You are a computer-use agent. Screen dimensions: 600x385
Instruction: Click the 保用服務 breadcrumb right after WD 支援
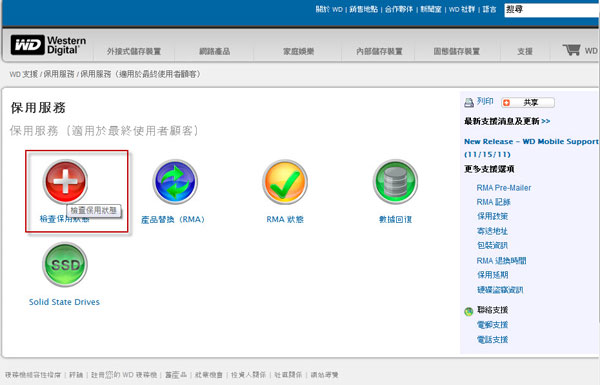(59, 74)
